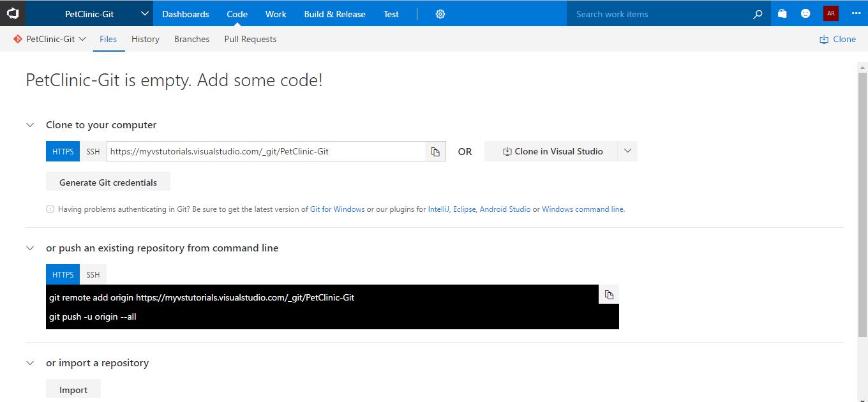Select HTTPS in the clone section
The image size is (868, 402).
coord(63,151)
